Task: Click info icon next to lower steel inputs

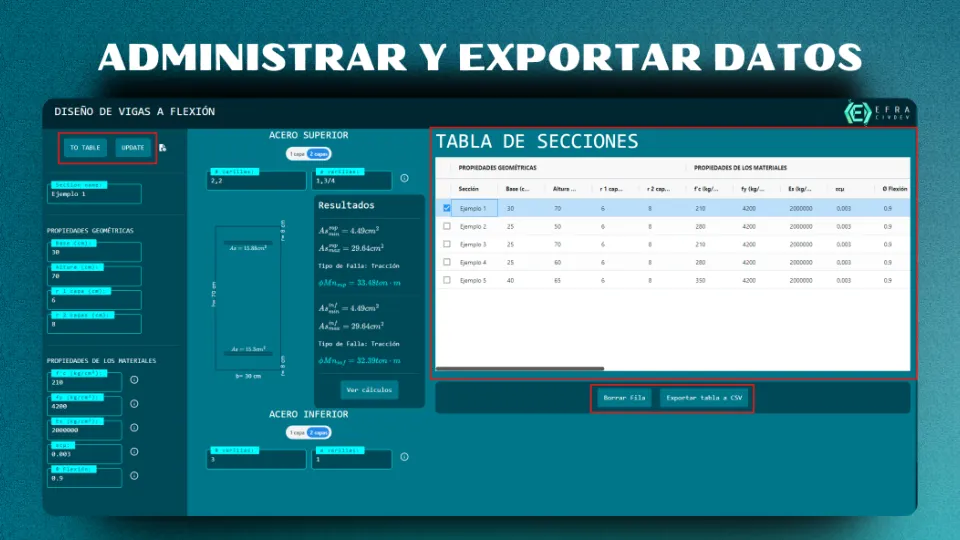Action: [x=404, y=457]
